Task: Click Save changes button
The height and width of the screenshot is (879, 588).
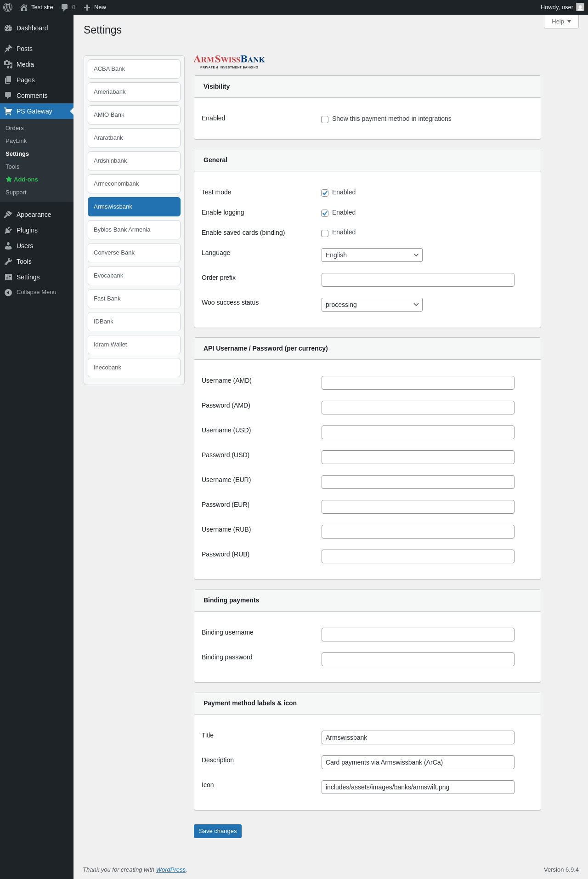Action: click(218, 831)
